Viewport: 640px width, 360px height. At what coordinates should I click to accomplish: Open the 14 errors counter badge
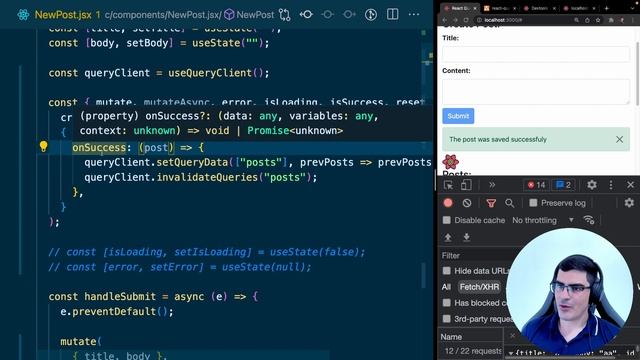[536, 185]
